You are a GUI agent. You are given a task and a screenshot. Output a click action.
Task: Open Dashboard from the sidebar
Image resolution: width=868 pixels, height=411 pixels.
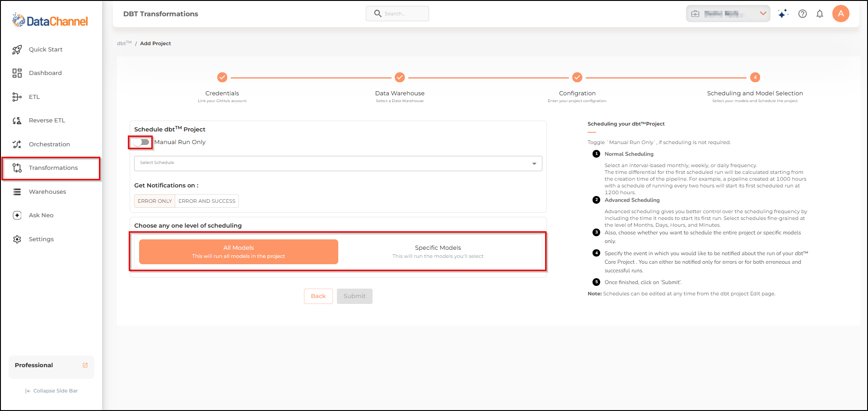pos(45,73)
